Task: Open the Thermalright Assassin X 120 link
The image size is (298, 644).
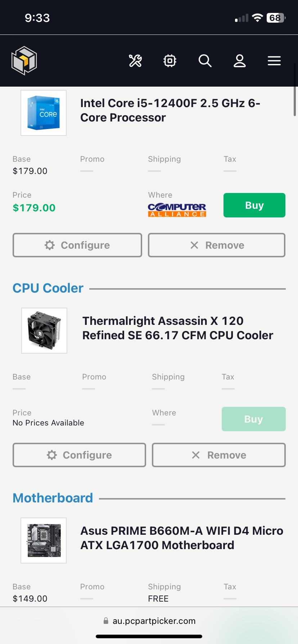Action: [177, 328]
